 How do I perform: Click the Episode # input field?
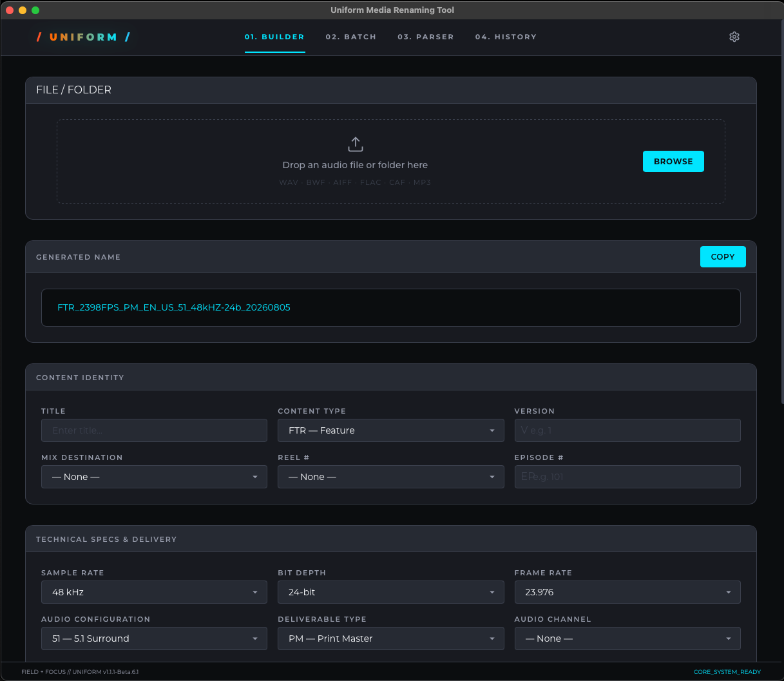[627, 477]
